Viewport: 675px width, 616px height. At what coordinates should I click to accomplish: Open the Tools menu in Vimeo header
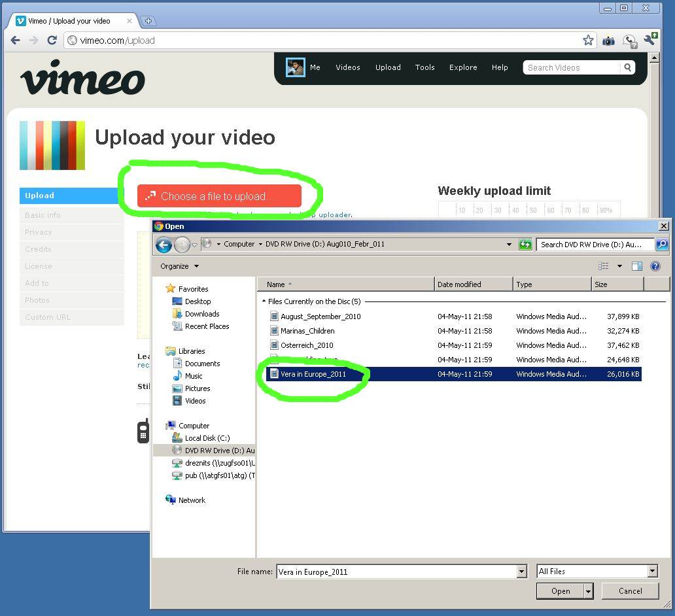click(x=424, y=67)
